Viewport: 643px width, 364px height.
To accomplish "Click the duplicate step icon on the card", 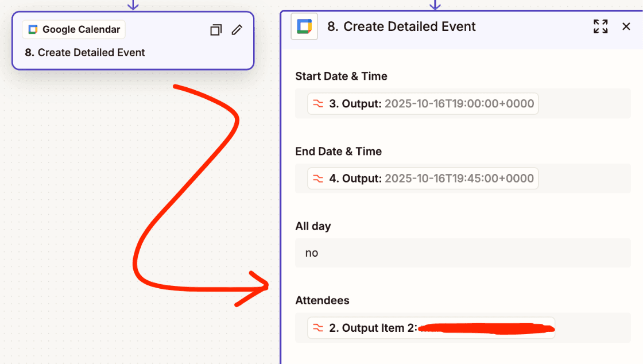I will pyautogui.click(x=216, y=29).
